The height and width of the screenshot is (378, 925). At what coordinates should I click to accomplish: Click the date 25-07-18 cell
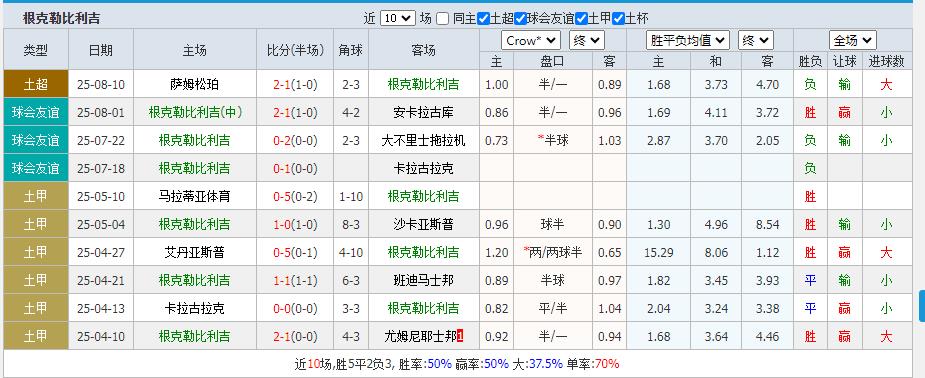[101, 169]
